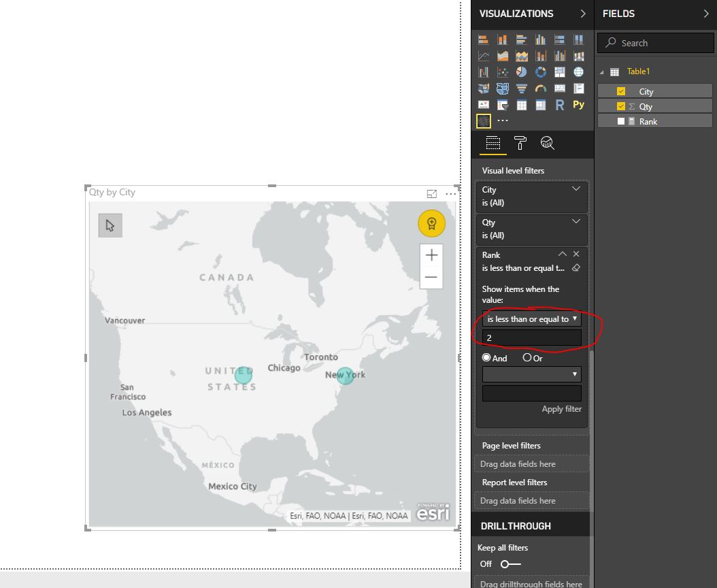Switch to the Fields well tab
717x588 pixels.
493,143
